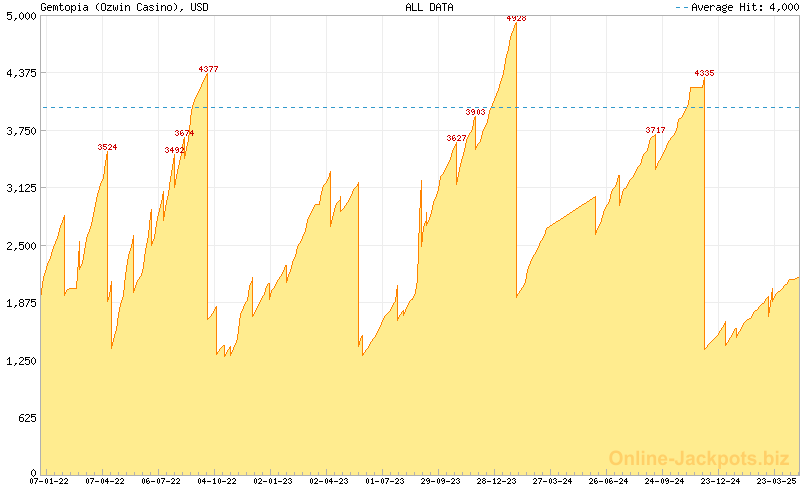Click the 3903 peak value label
Viewport: 800px width, 490px height.
pyautogui.click(x=476, y=112)
